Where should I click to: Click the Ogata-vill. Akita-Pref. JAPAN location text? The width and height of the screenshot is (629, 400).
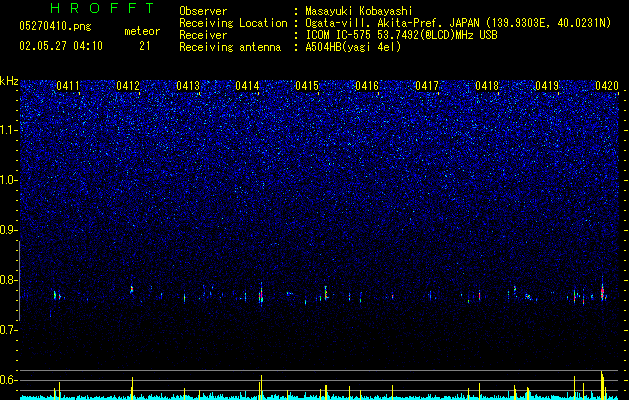coord(458,23)
